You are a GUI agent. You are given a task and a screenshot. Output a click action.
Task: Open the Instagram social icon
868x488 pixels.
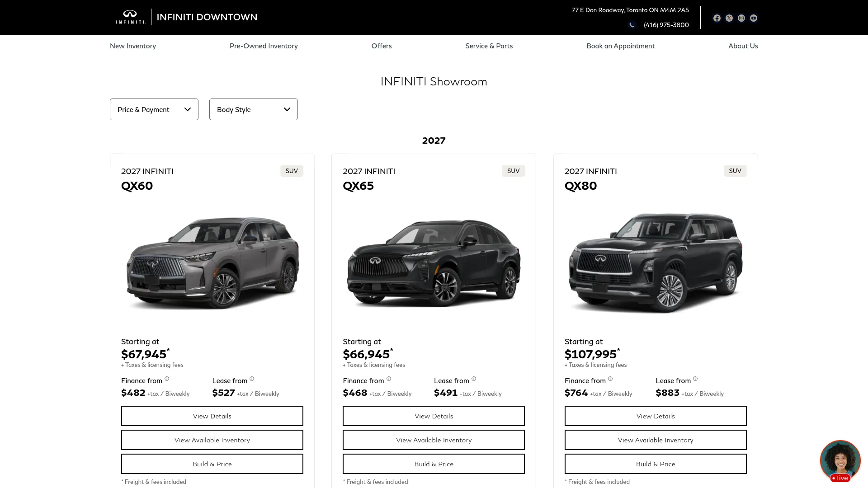click(x=741, y=18)
